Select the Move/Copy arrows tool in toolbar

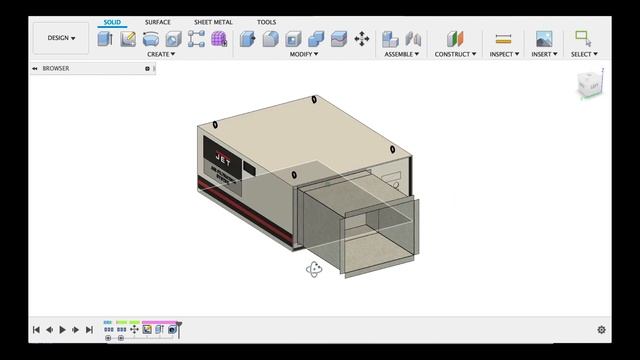point(362,39)
